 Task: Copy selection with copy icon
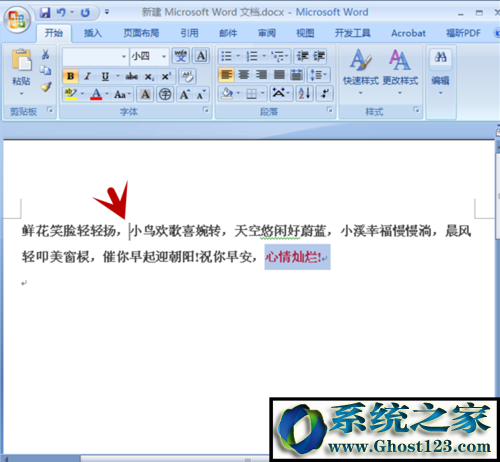(x=46, y=70)
